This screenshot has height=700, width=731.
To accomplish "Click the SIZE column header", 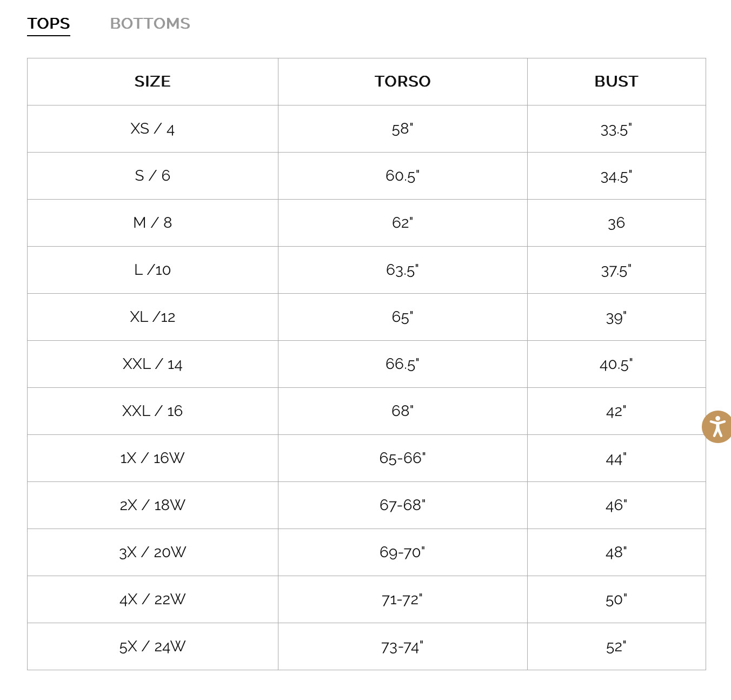I will point(152,82).
